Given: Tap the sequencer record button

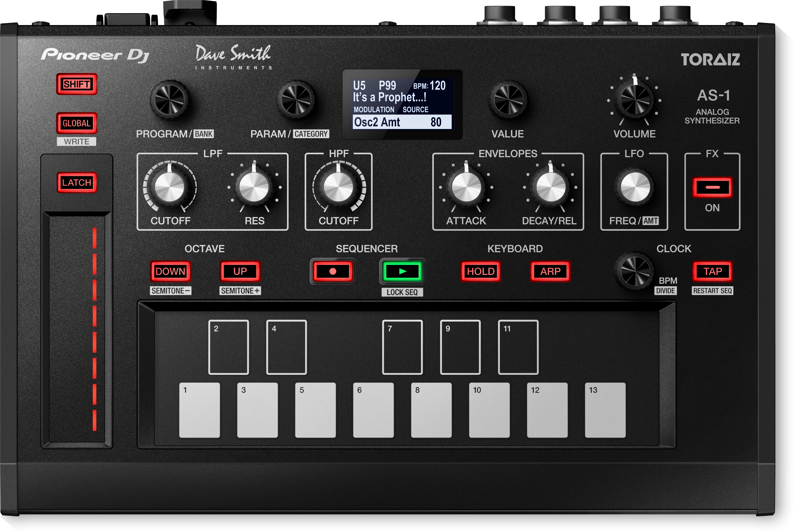Looking at the screenshot, I should [x=333, y=271].
